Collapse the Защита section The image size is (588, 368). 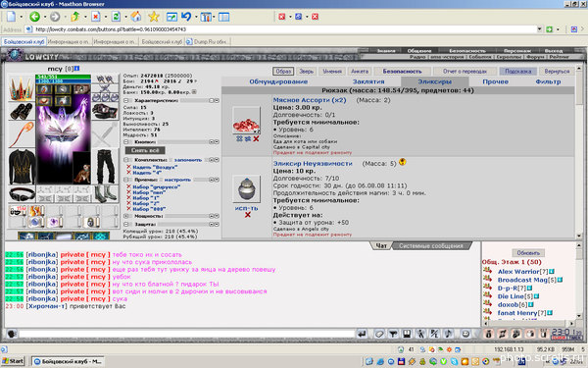pyautogui.click(x=126, y=224)
